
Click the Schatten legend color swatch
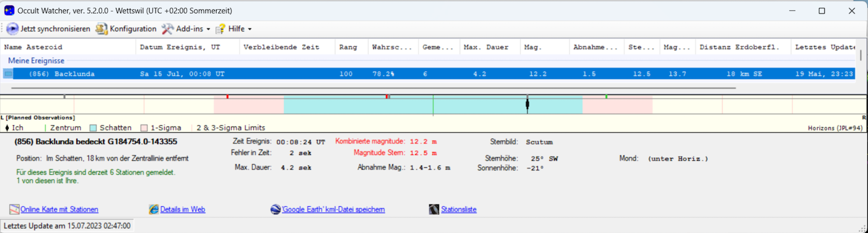coord(93,128)
